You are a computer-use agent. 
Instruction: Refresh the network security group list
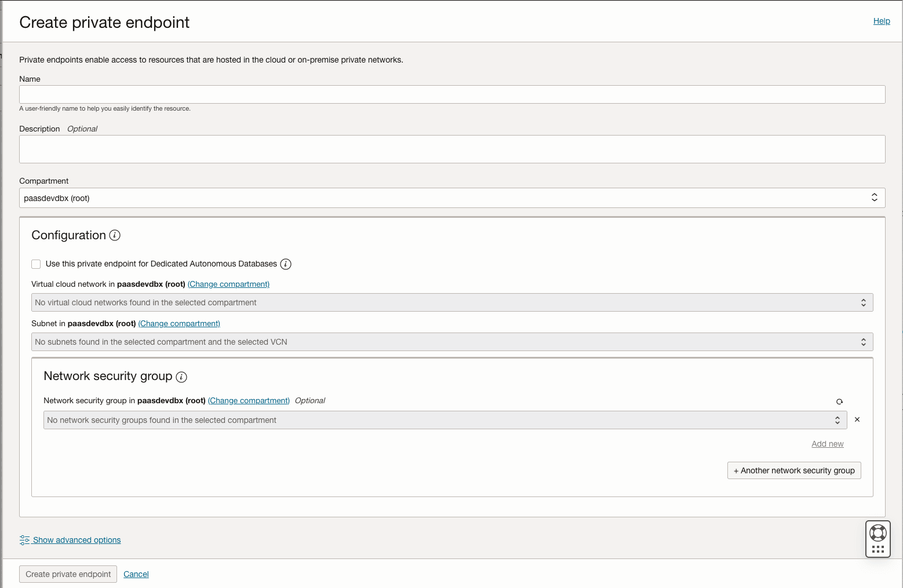839,401
